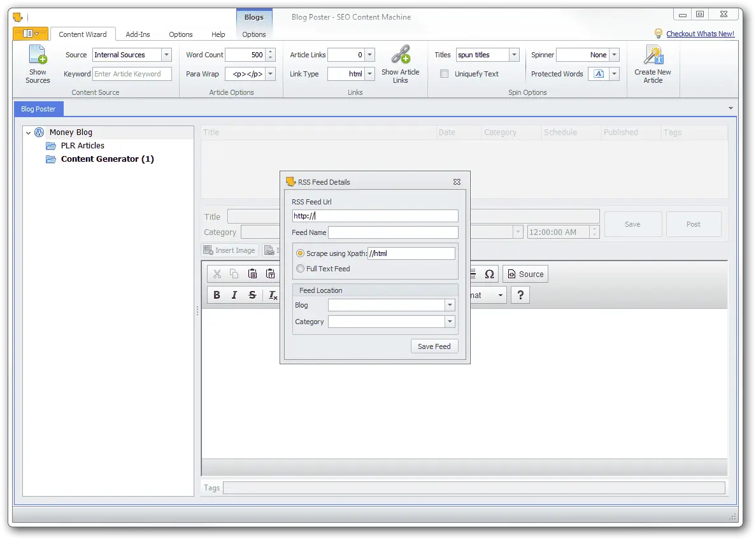This screenshot has height=540, width=756.
Task: Click the WordPress icon beside Money Blog
Action: [x=39, y=132]
